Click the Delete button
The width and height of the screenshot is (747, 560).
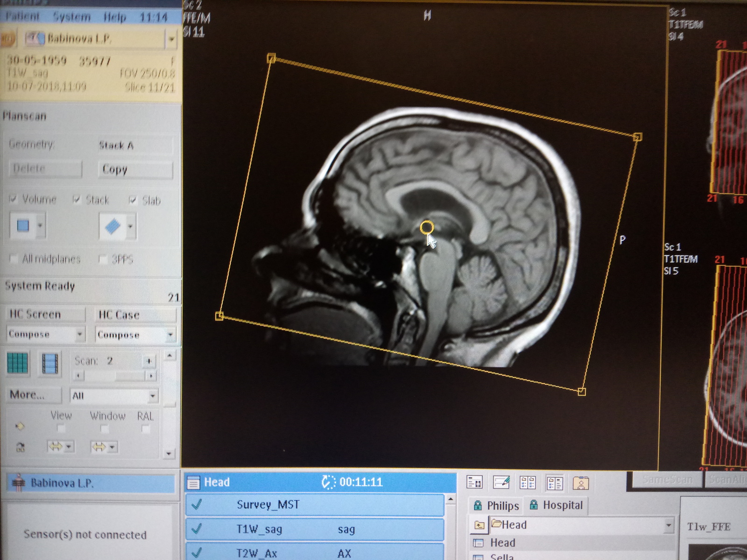point(45,168)
